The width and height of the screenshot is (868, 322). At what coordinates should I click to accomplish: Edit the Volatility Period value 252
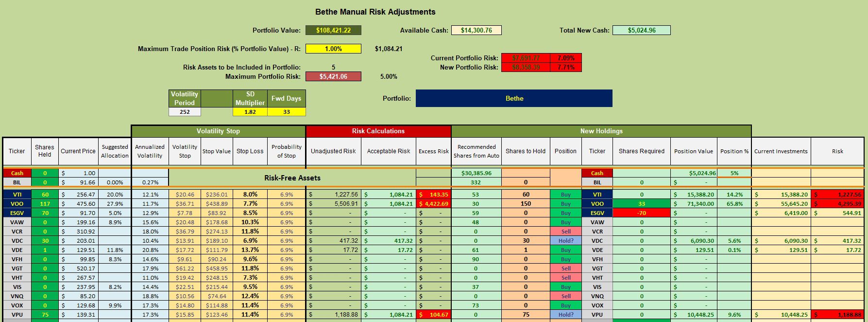185,112
